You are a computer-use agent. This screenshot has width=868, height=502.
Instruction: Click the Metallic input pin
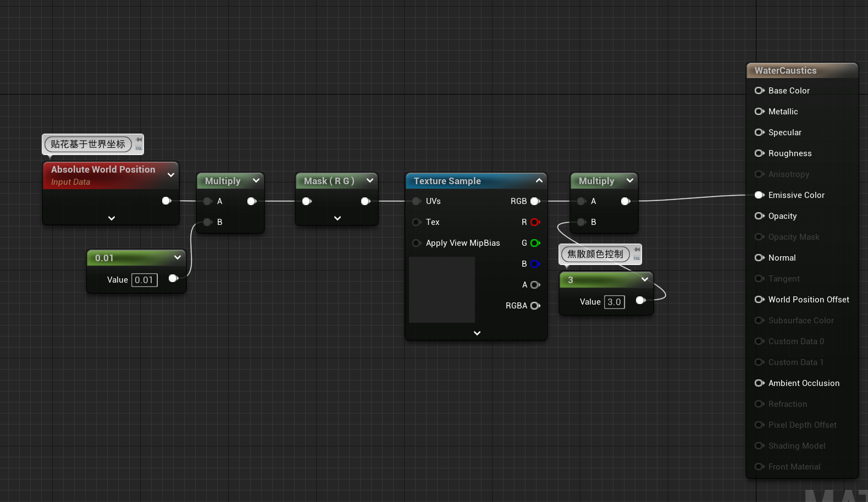[x=760, y=112]
